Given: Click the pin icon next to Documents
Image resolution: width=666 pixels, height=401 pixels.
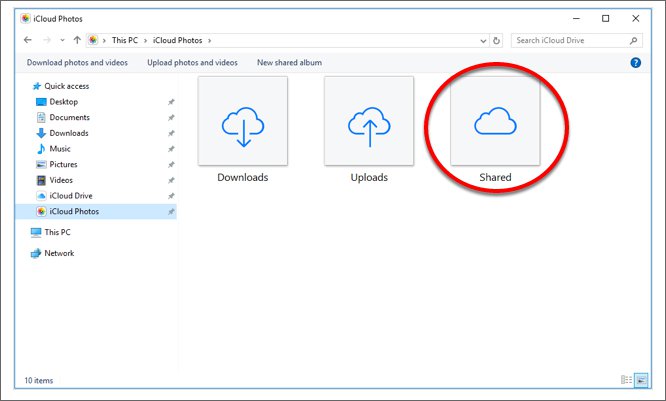Looking at the screenshot, I should point(171,118).
